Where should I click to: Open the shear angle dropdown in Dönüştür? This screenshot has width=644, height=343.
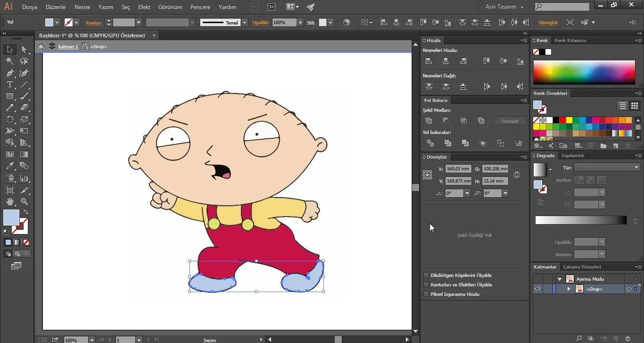pyautogui.click(x=505, y=193)
